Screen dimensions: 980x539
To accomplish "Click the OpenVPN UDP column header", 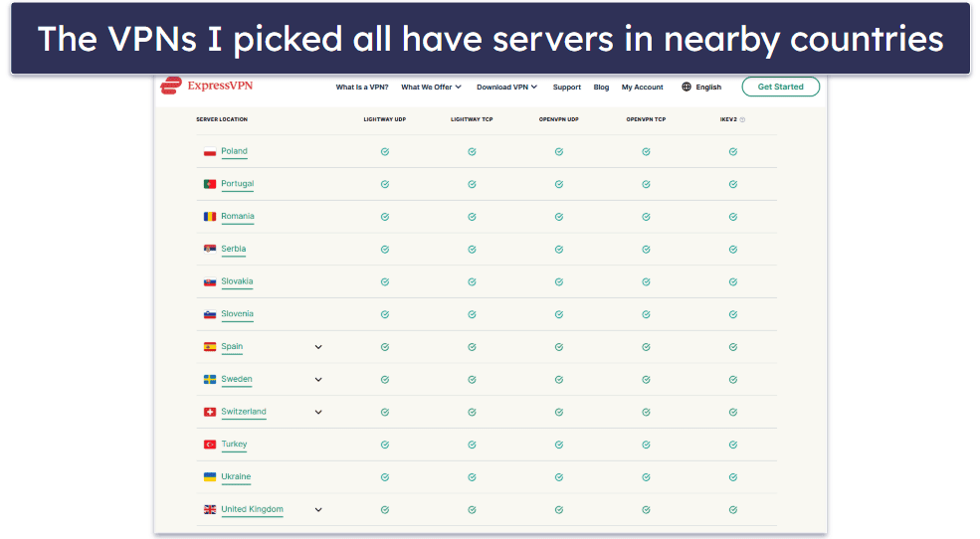I will [559, 119].
